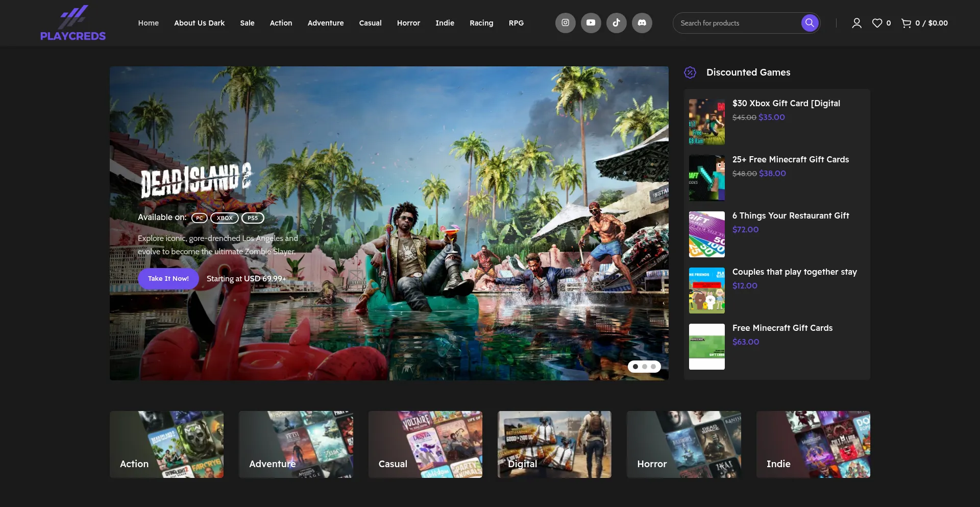Image resolution: width=980 pixels, height=507 pixels.
Task: Open the user account icon
Action: pyautogui.click(x=857, y=23)
